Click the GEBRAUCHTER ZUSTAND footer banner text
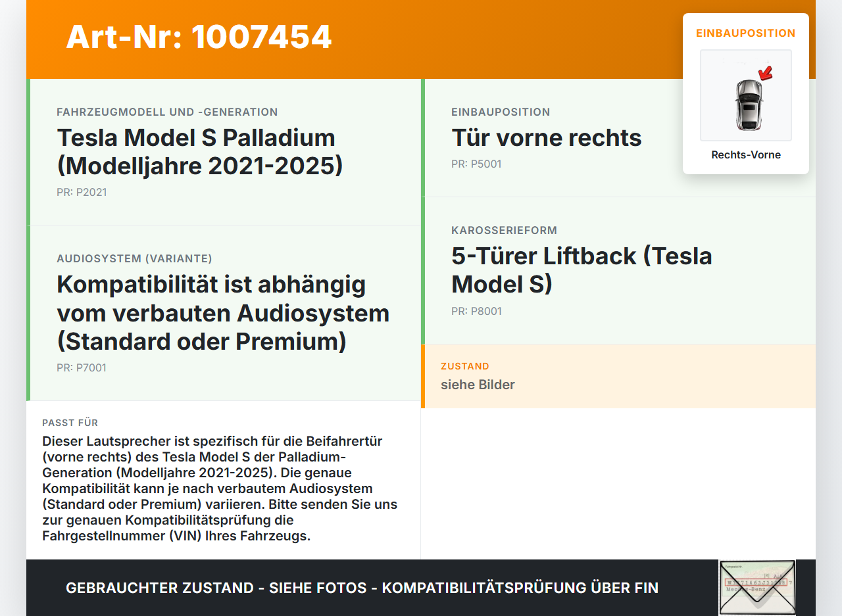Image resolution: width=842 pixels, height=616 pixels. pyautogui.click(x=362, y=588)
